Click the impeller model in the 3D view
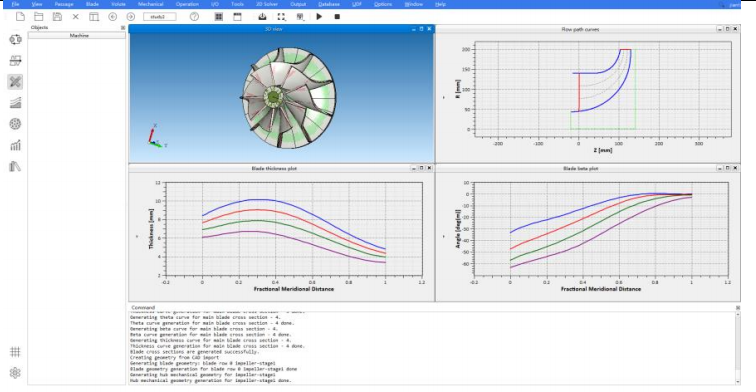 coord(288,97)
